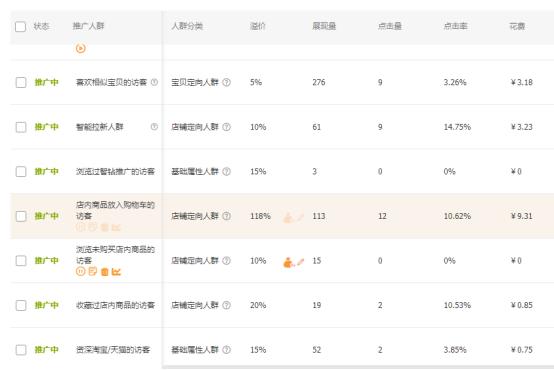The height and width of the screenshot is (370, 554).
Task: Click the 人群分类 column header
Action: tap(187, 26)
